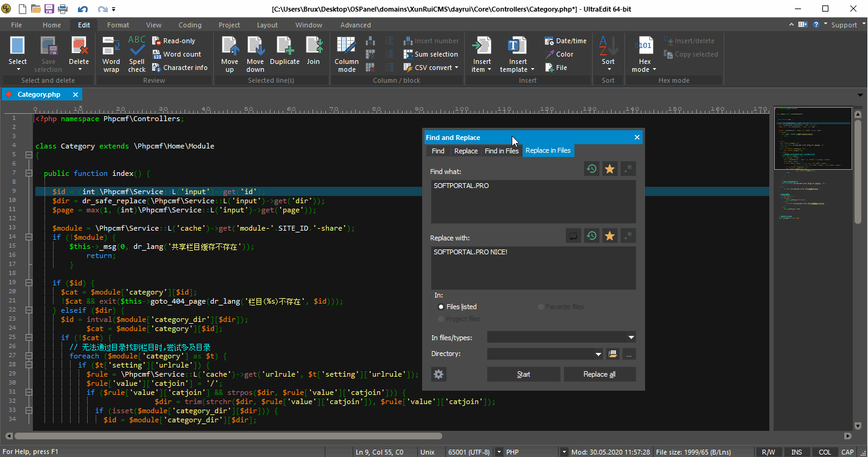This screenshot has height=457, width=868.
Task: Expand the In files/types dropdown
Action: click(630, 337)
